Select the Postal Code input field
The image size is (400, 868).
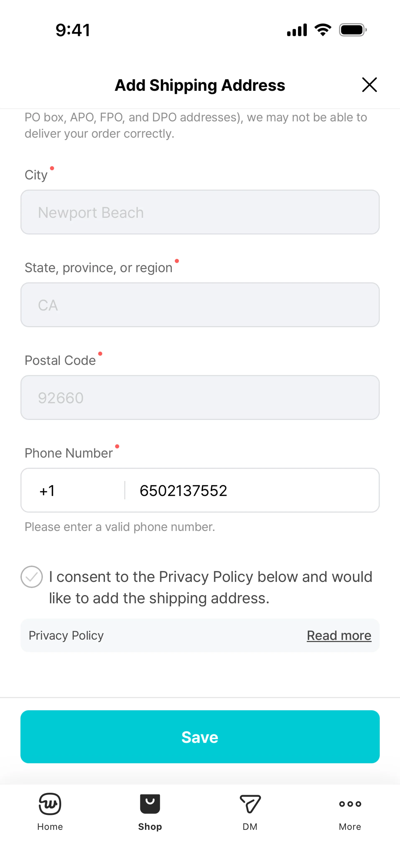coord(200,398)
